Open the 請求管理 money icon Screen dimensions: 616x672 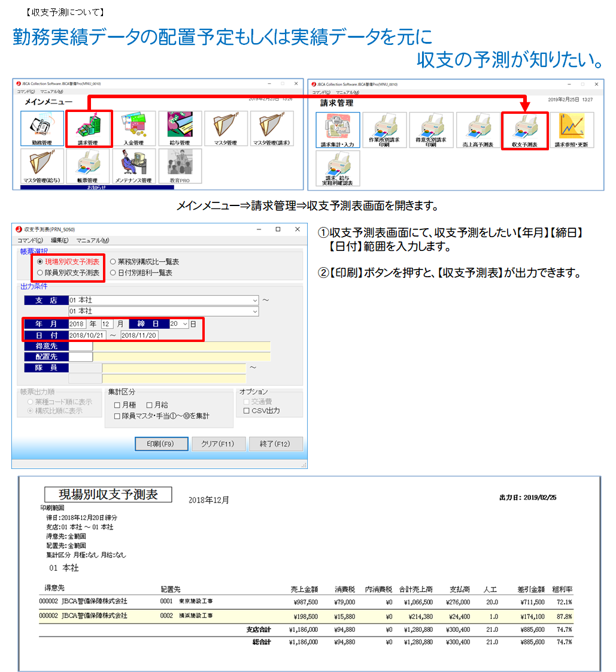pyautogui.click(x=88, y=128)
